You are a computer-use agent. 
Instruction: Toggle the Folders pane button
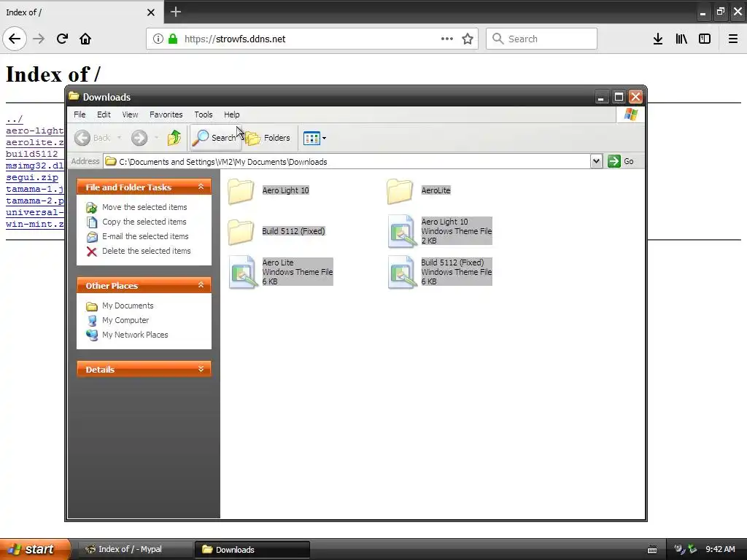pyautogui.click(x=268, y=138)
